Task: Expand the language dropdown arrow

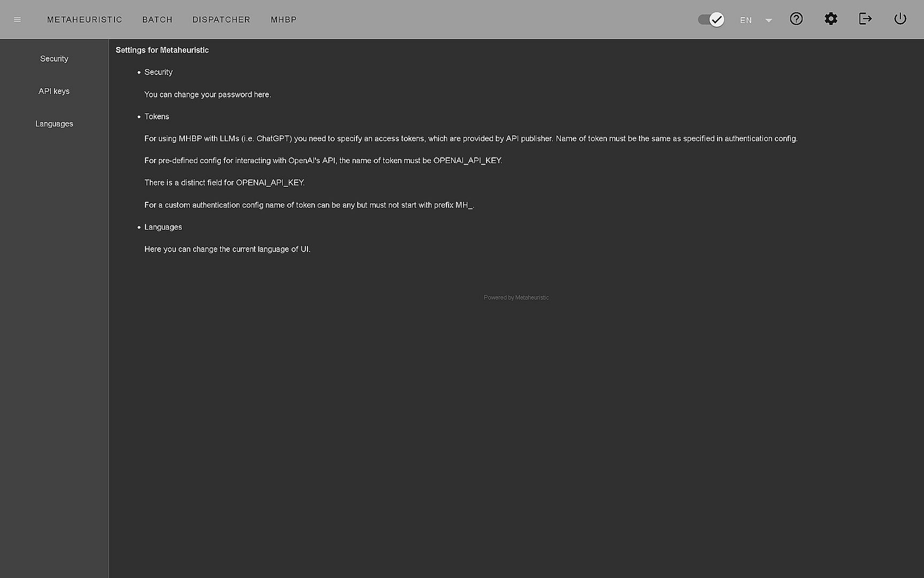Action: 768,20
